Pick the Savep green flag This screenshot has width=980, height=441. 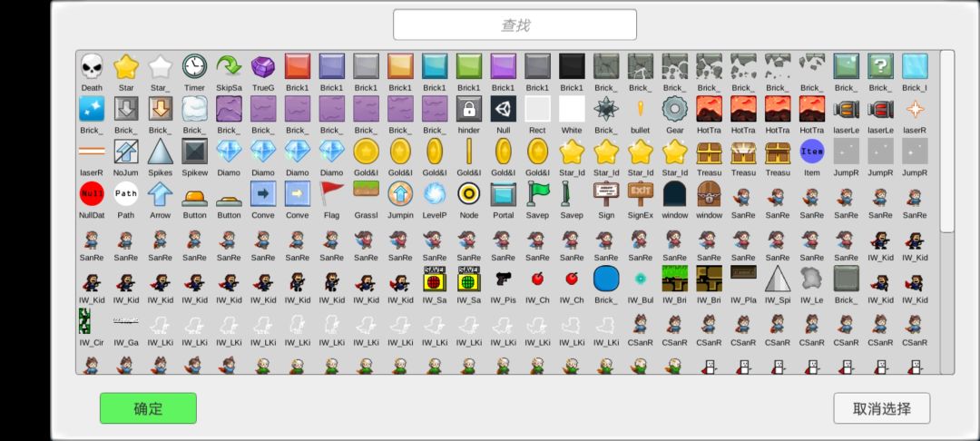tap(537, 193)
